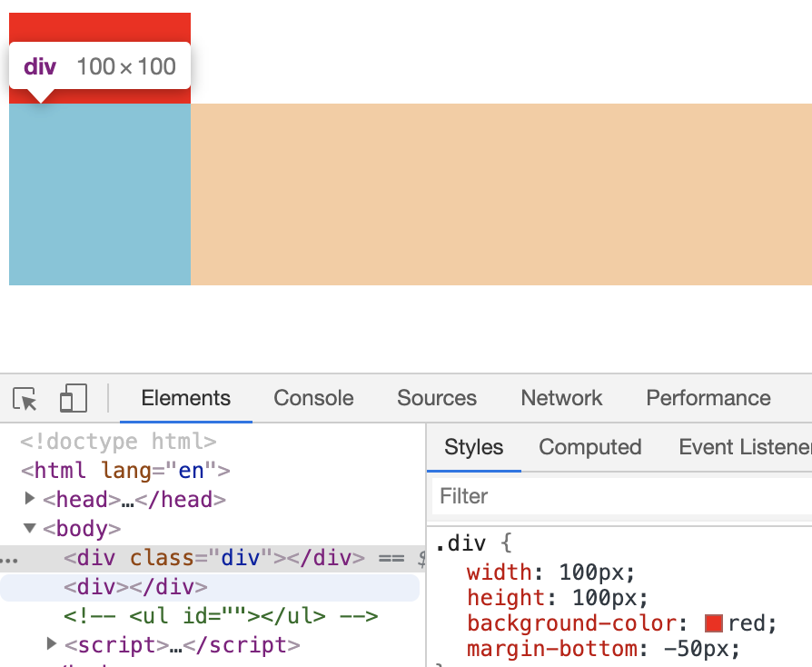Select the html lang="en" node
The width and height of the screenshot is (812, 667).
[x=125, y=471]
